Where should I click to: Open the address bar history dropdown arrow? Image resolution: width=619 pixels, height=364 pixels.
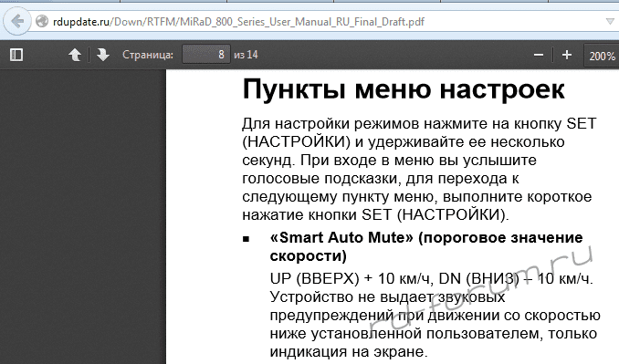(610, 21)
